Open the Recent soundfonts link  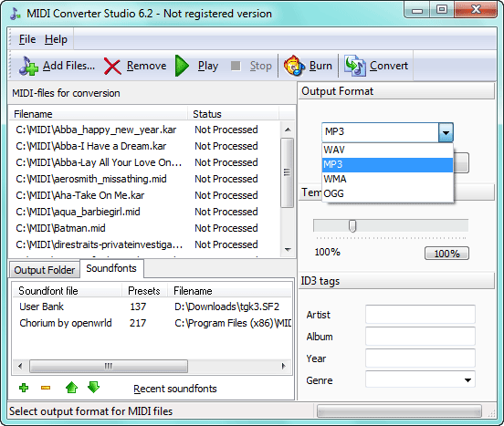coord(175,389)
